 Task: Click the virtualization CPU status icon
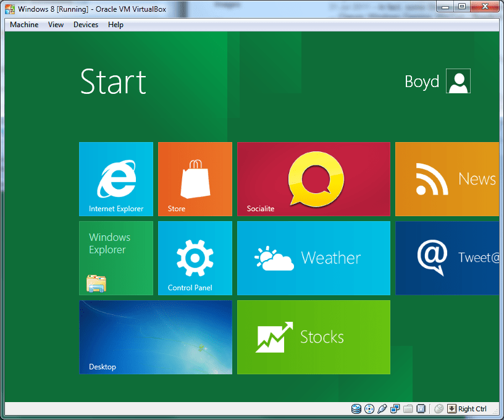coord(421,409)
